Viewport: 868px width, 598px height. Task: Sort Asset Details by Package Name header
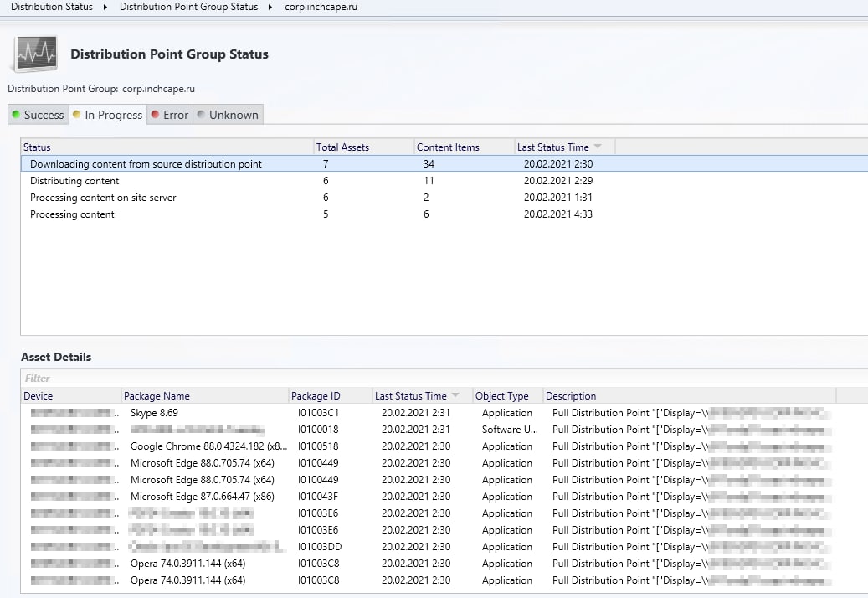(x=157, y=396)
